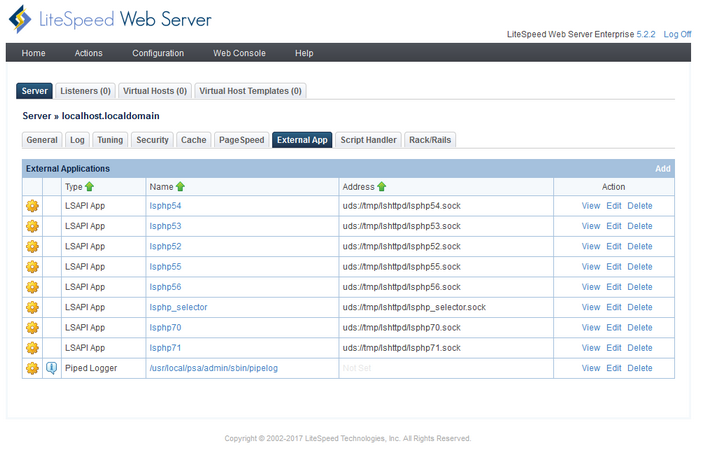The height and width of the screenshot is (472, 715).
Task: Open the lsphp71 name link
Action: pos(165,348)
